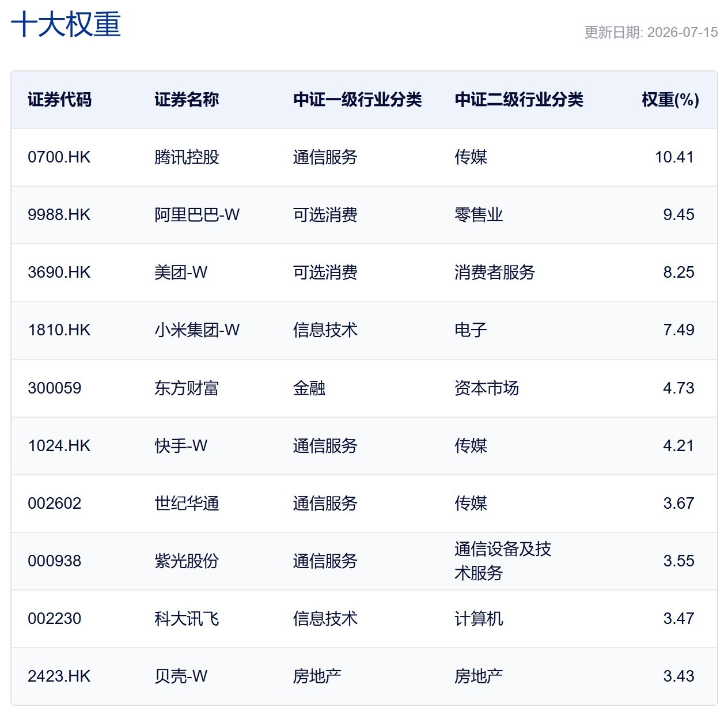The height and width of the screenshot is (711, 728).
Task: Click the weight value 3.55
Action: pos(678,561)
